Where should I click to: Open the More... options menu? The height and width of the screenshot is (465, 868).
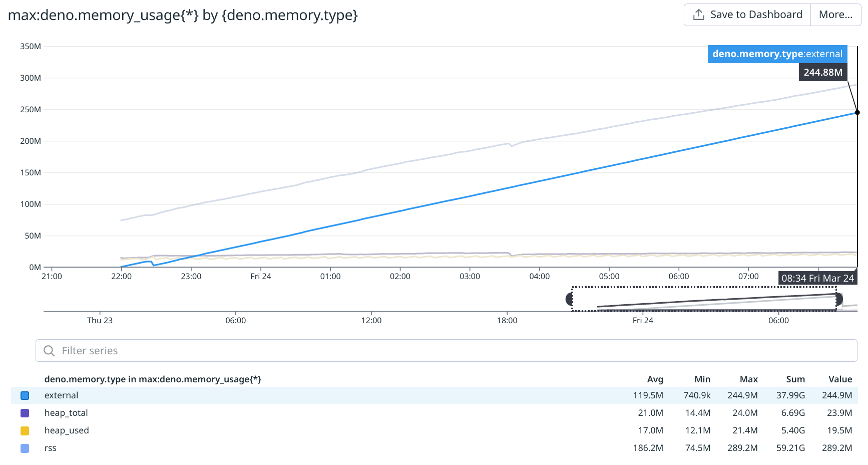[x=835, y=15]
